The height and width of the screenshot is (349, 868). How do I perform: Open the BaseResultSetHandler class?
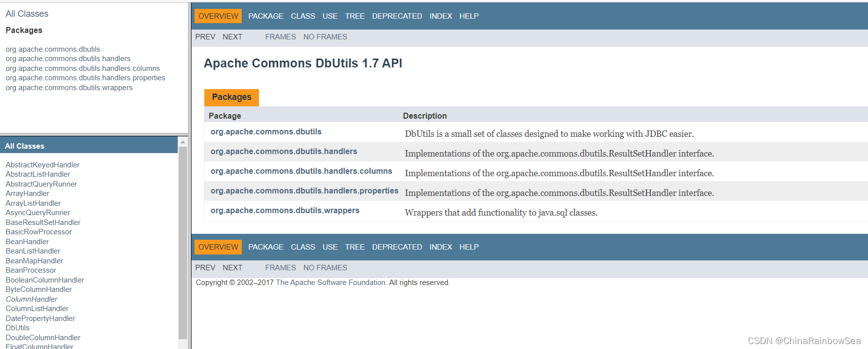[x=43, y=222]
